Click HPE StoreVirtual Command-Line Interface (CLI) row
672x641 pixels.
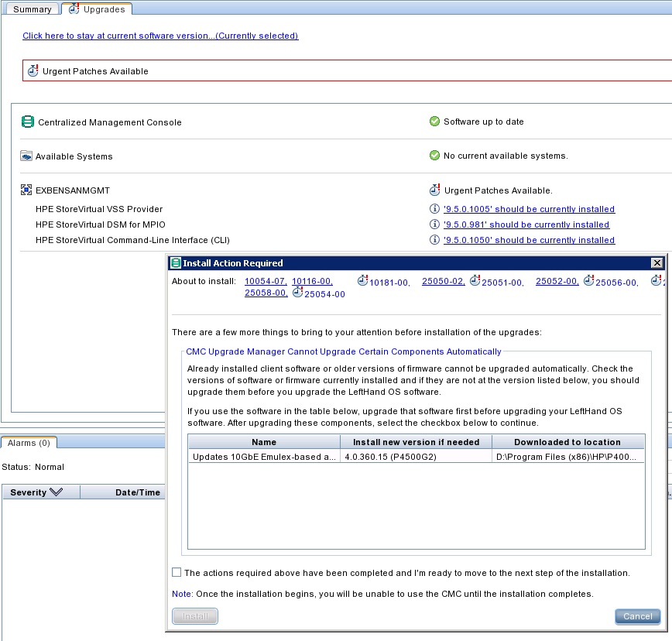point(132,240)
